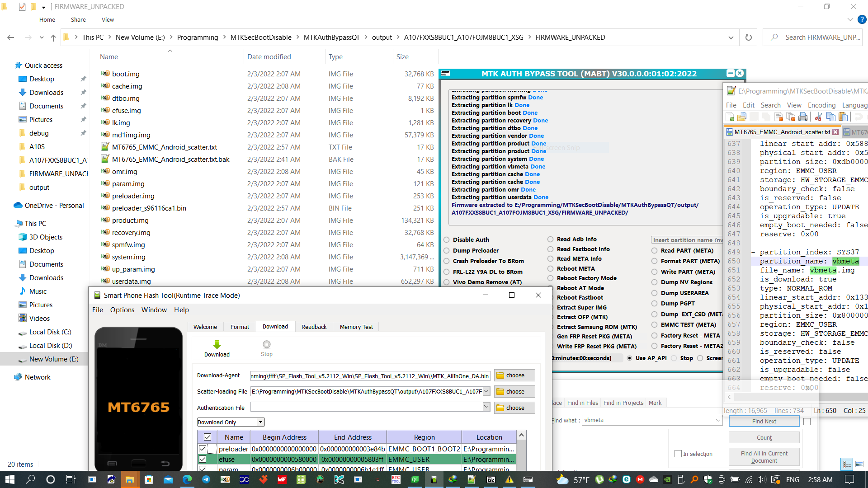
Task: Click the Readback tab in SP Flash Tool
Action: pos(314,327)
